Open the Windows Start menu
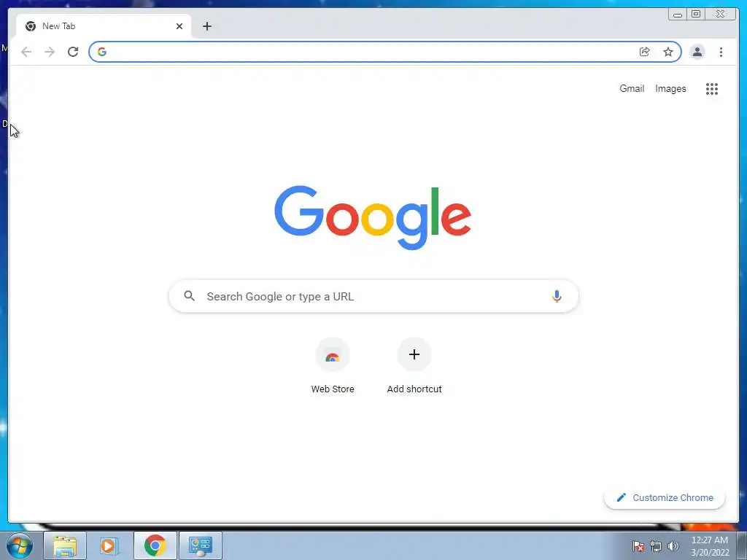747x560 pixels. tap(20, 545)
